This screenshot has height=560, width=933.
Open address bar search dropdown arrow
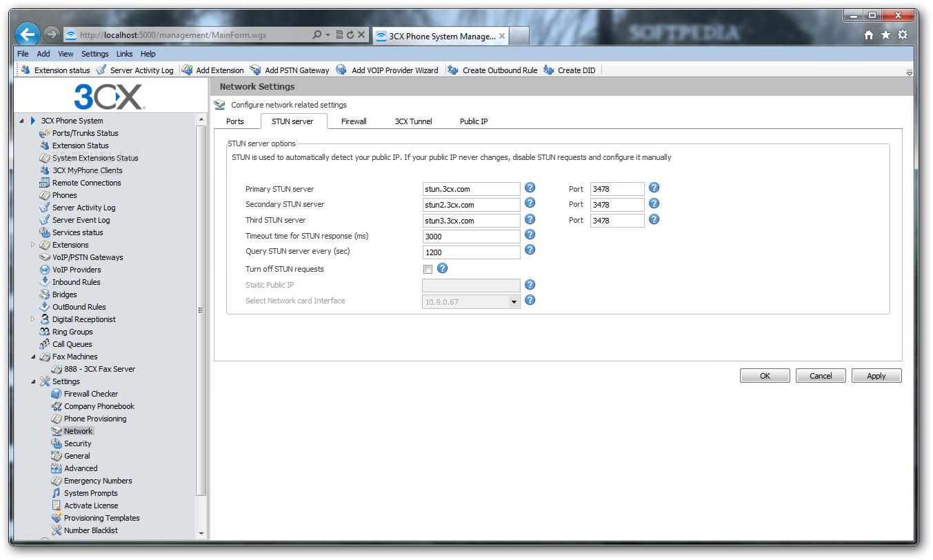(x=328, y=34)
